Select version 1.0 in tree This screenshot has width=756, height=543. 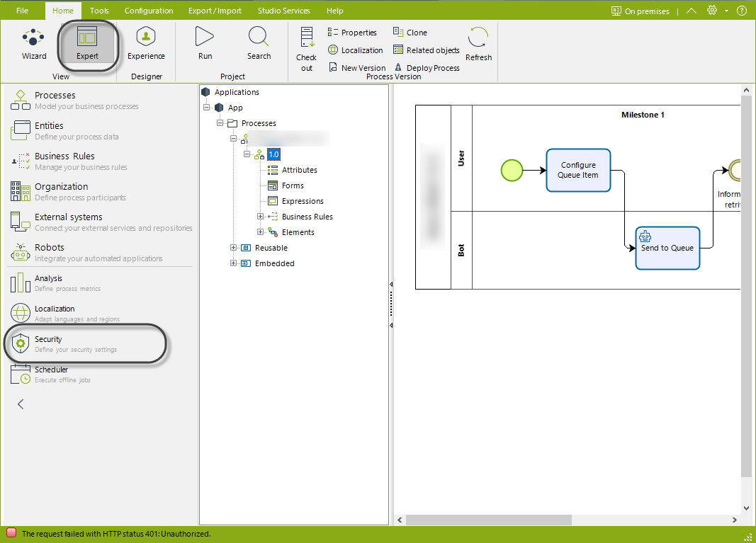click(x=273, y=154)
